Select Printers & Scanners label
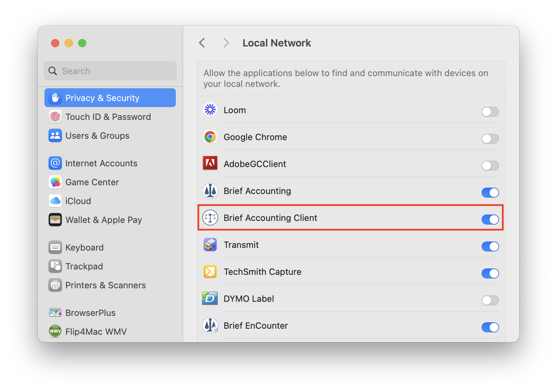 click(106, 285)
